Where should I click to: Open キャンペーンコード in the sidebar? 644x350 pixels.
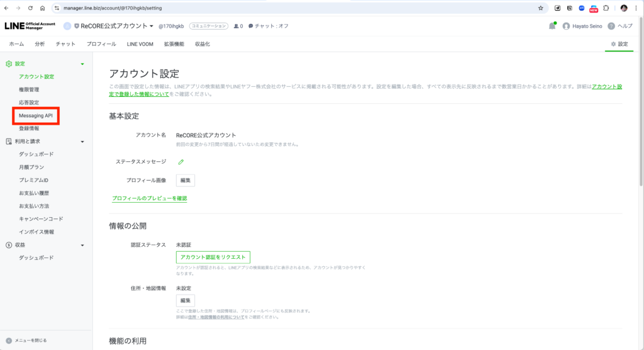pyautogui.click(x=41, y=219)
